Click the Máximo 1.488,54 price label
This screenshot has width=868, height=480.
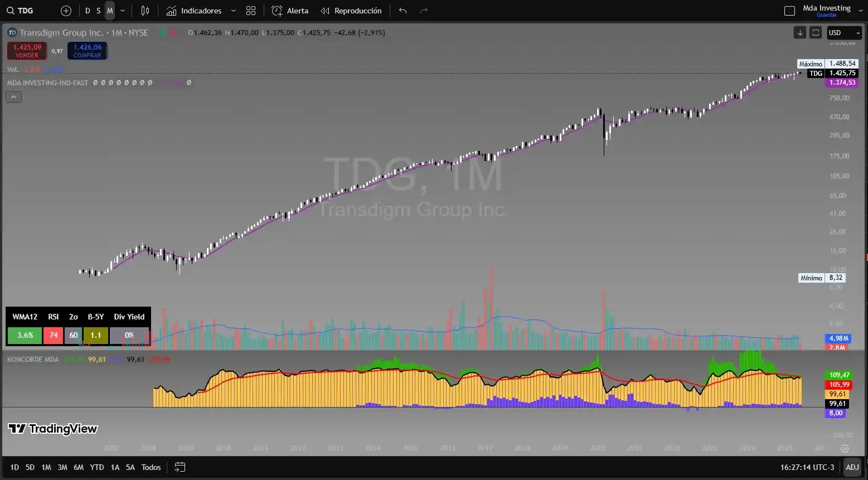tap(828, 64)
